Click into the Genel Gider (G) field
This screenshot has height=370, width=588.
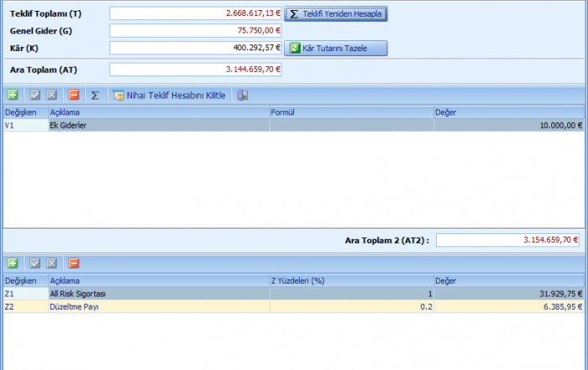(x=195, y=30)
